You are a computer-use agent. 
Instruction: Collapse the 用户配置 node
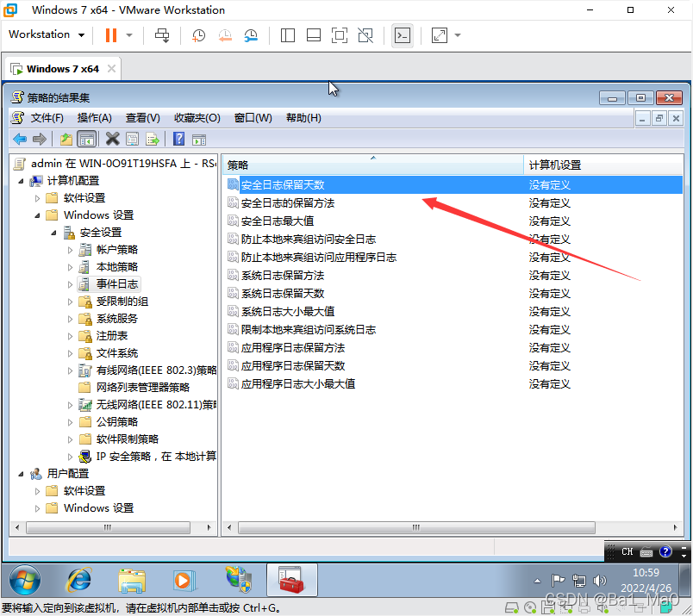(21, 474)
